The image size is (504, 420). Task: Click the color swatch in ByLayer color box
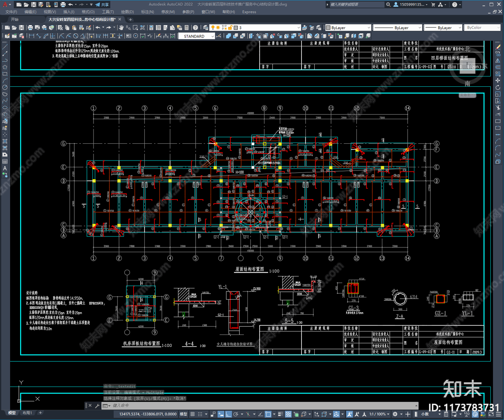click(x=328, y=28)
